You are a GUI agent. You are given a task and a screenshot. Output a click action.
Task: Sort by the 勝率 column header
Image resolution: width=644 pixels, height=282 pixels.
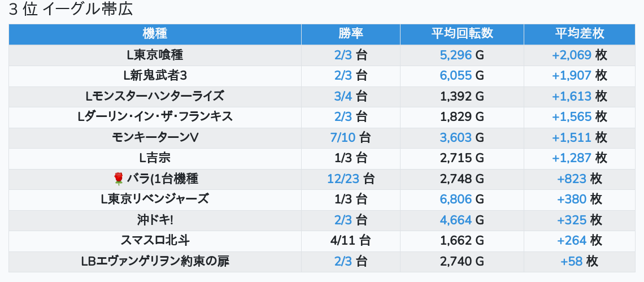point(350,33)
